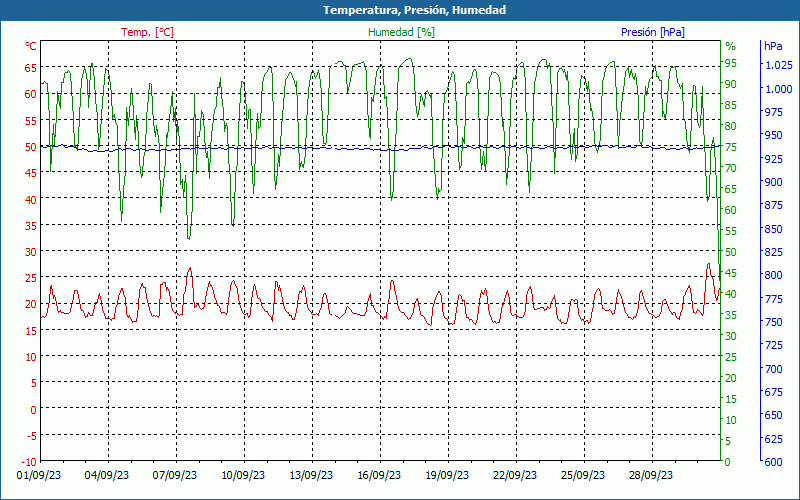800x500 pixels.
Task: Click the 1.025 value on pressure axis
Action: 779,65
